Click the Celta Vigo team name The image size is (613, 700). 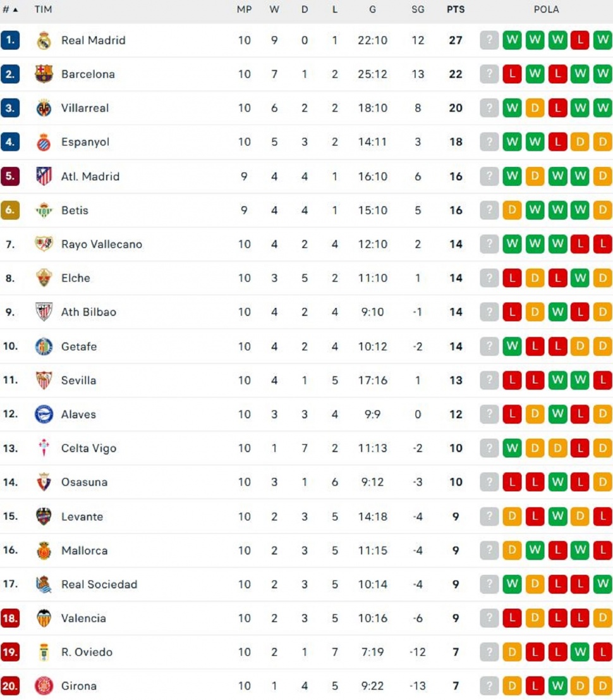click(88, 448)
